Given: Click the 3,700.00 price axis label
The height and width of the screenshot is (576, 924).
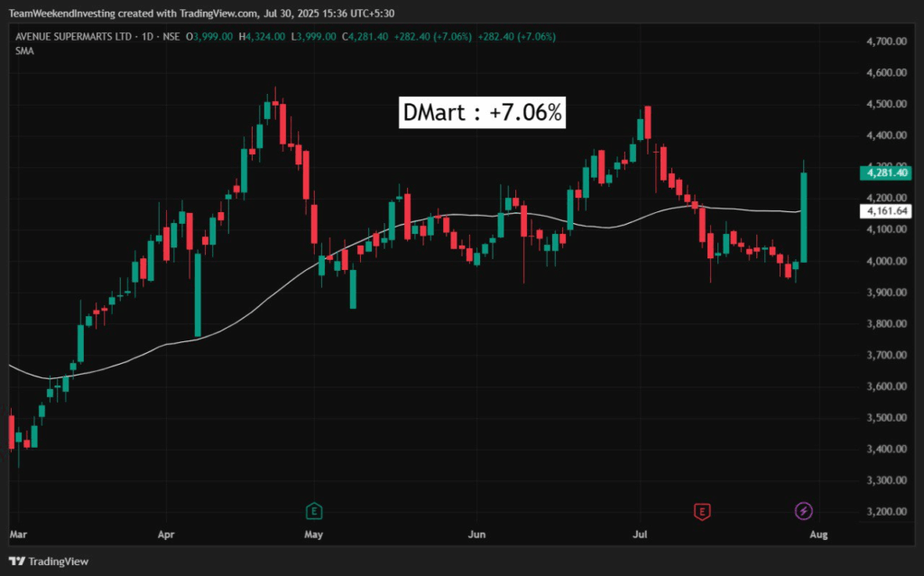Looking at the screenshot, I should tap(886, 355).
